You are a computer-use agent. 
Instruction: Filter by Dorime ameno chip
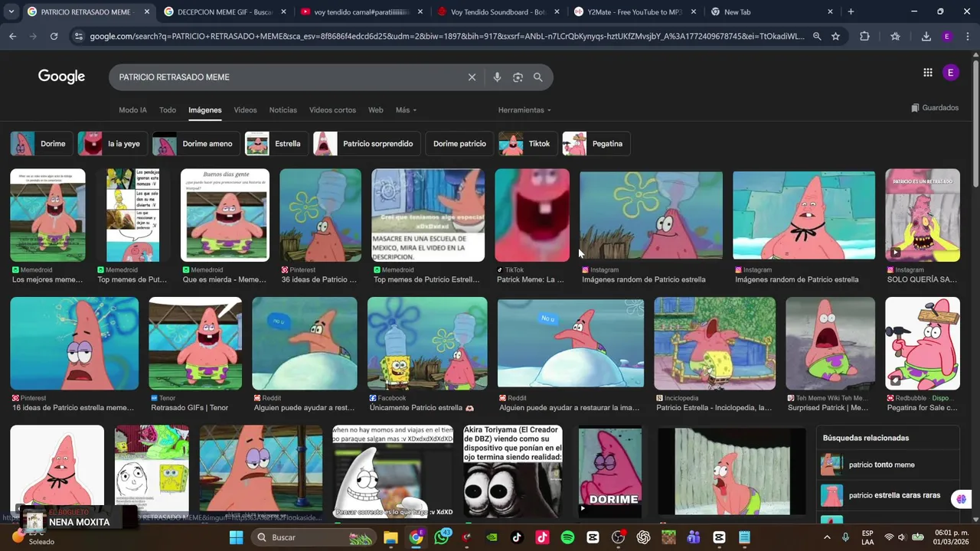coord(195,144)
